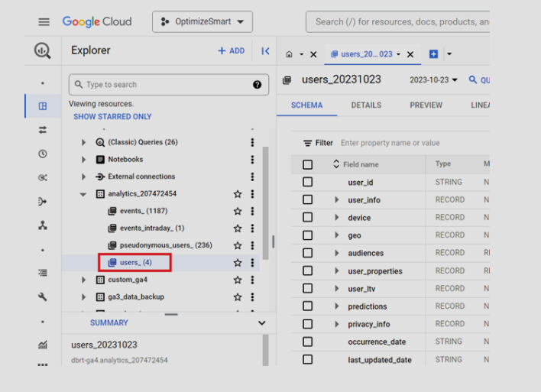Image resolution: width=541 pixels, height=392 pixels.
Task: Create a new query tab plus icon
Action: click(433, 53)
